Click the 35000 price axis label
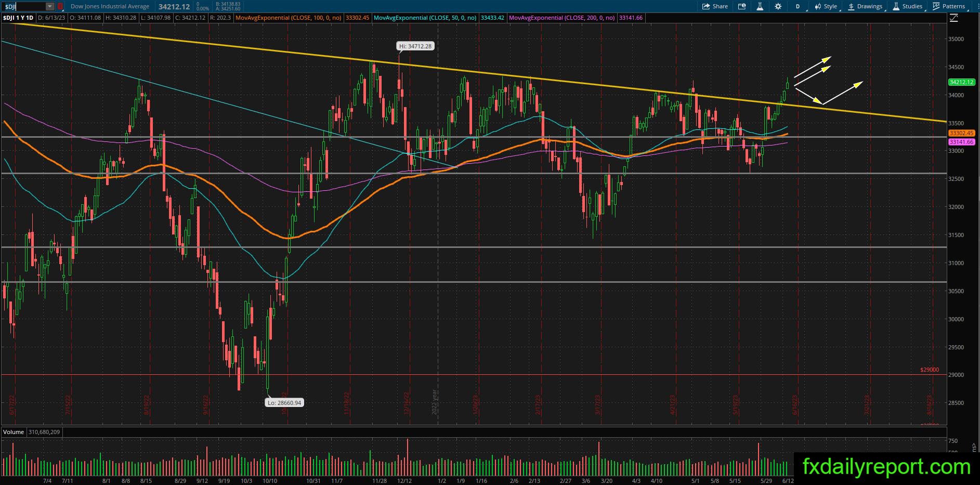 [x=956, y=39]
